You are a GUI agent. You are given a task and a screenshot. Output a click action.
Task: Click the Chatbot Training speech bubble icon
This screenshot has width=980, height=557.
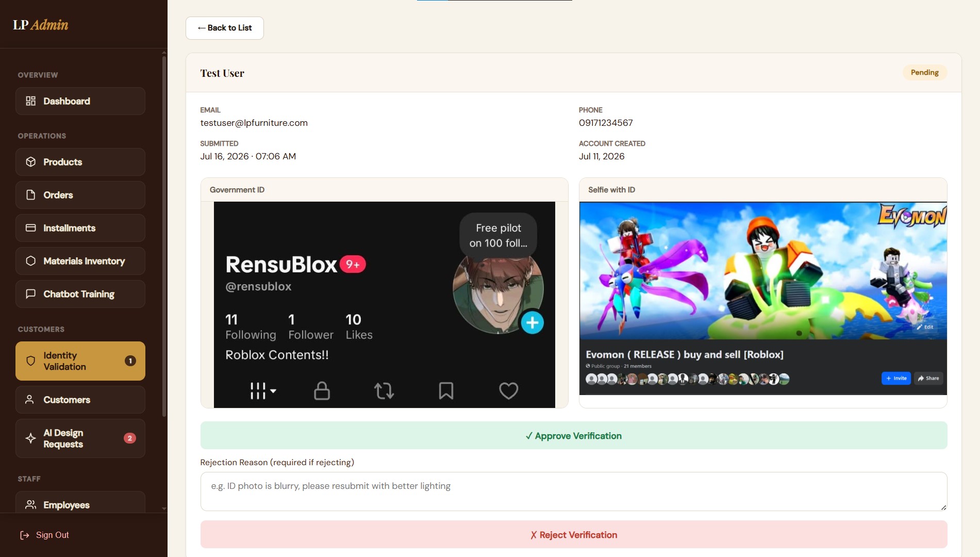coord(31,294)
